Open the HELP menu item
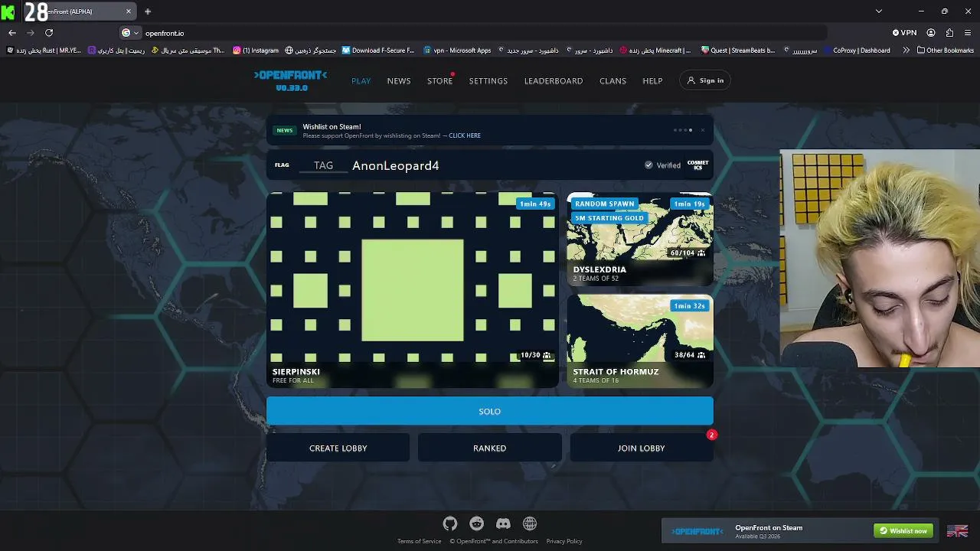The height and width of the screenshot is (551, 980). click(652, 80)
